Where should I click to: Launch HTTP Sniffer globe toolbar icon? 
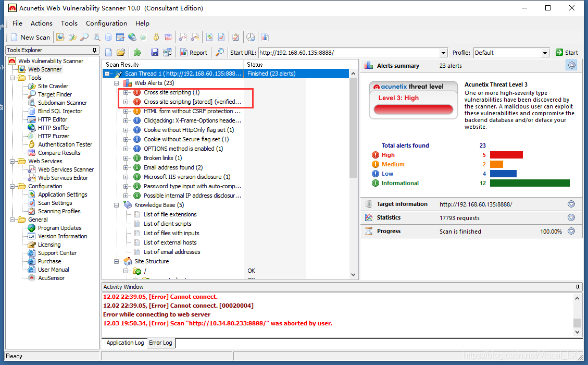click(x=132, y=37)
